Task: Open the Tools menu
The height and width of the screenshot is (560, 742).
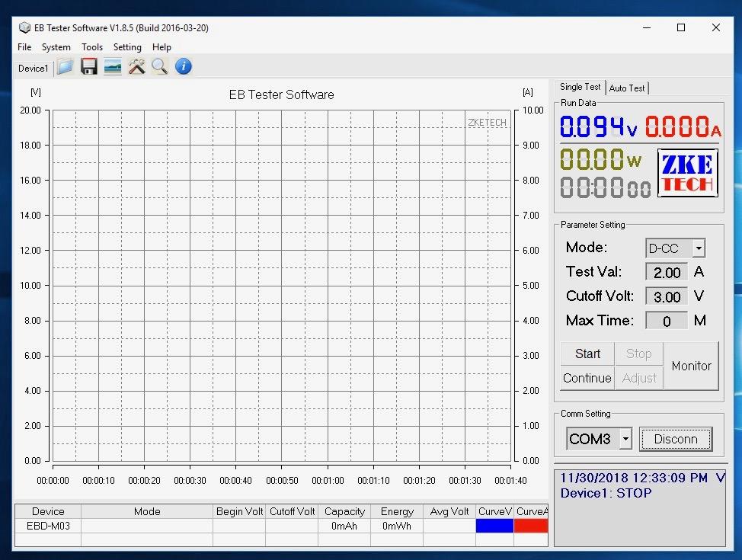Action: coord(92,47)
